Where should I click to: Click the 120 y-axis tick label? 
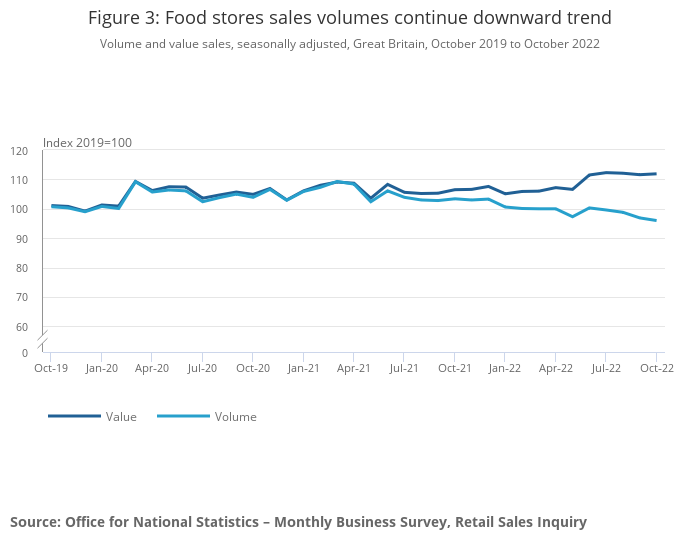click(x=19, y=151)
